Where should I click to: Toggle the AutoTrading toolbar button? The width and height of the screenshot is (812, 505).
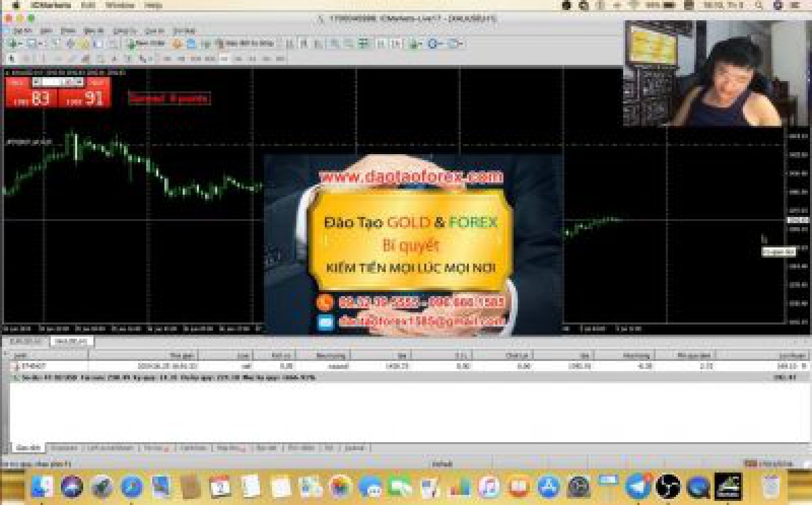245,43
